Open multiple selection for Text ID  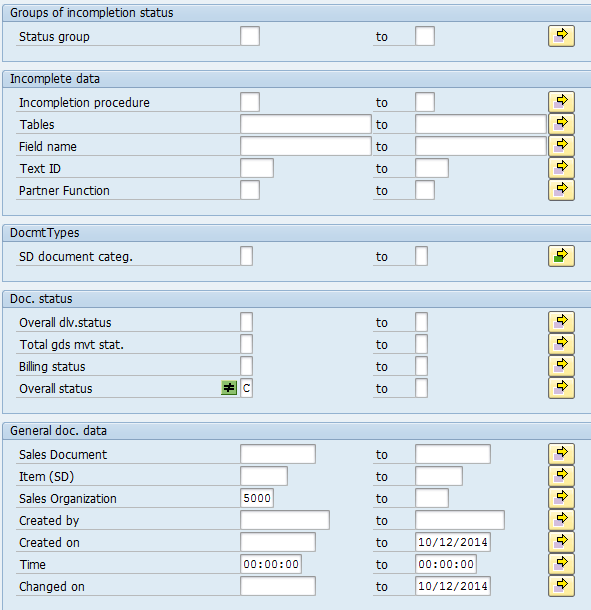pos(561,168)
